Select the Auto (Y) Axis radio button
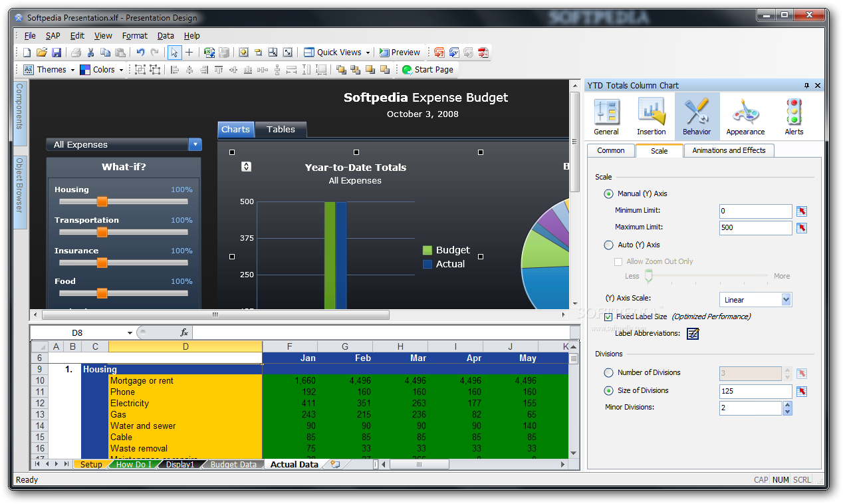 (x=608, y=245)
